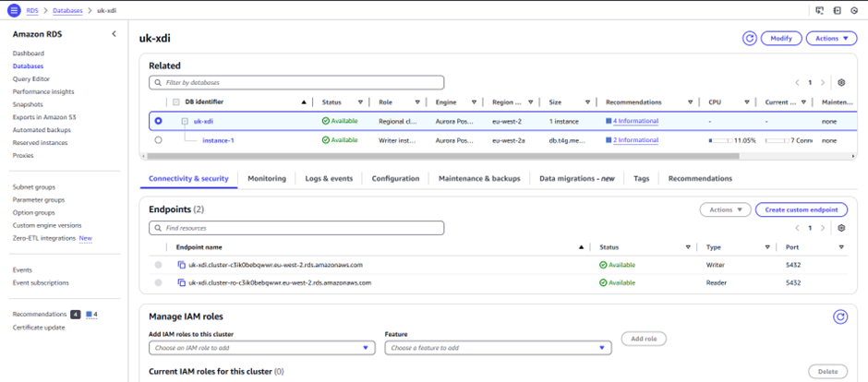868x382 pixels.
Task: Open the IAM role selection dropdown
Action: (x=262, y=348)
